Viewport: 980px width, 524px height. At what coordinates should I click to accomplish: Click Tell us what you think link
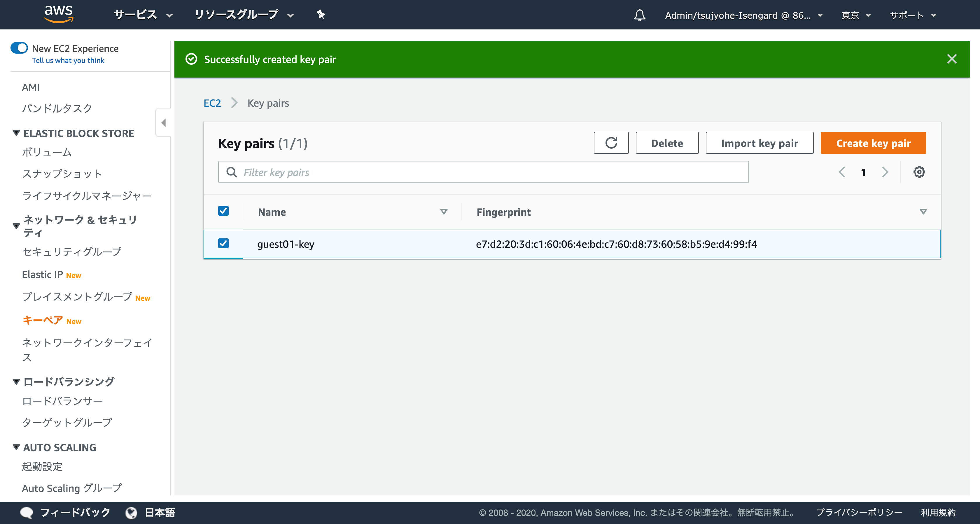(68, 60)
